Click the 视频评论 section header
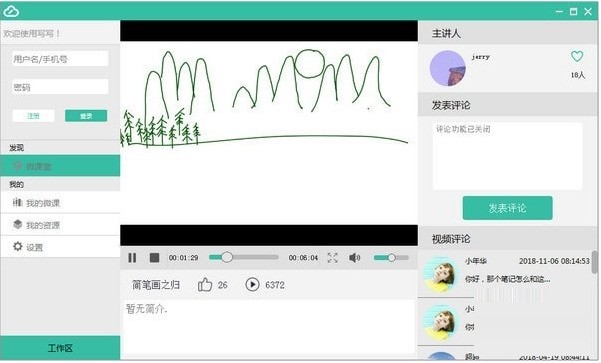This screenshot has height=363, width=601. (507, 239)
